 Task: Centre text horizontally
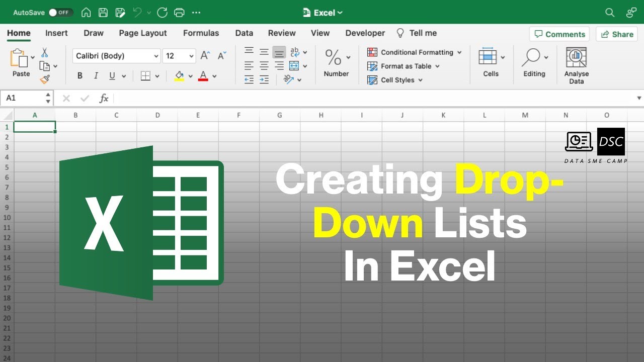[x=264, y=65]
